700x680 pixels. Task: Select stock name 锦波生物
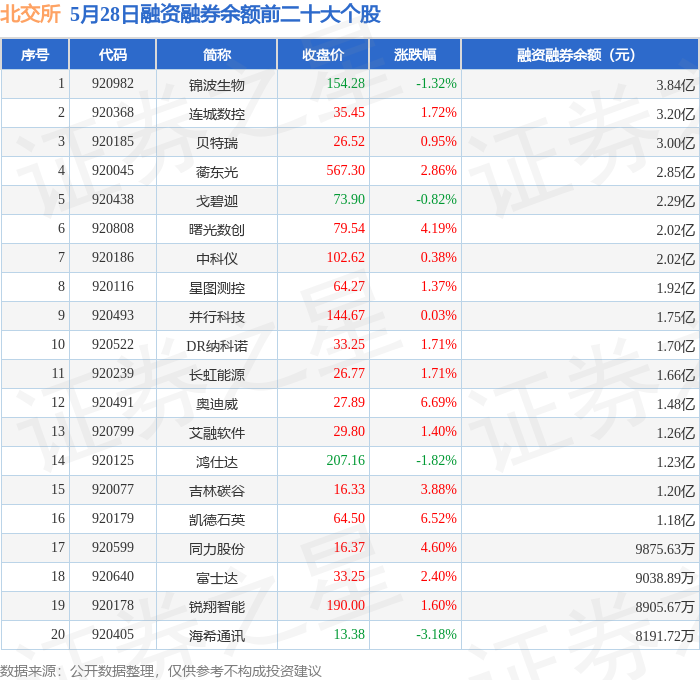(217, 85)
